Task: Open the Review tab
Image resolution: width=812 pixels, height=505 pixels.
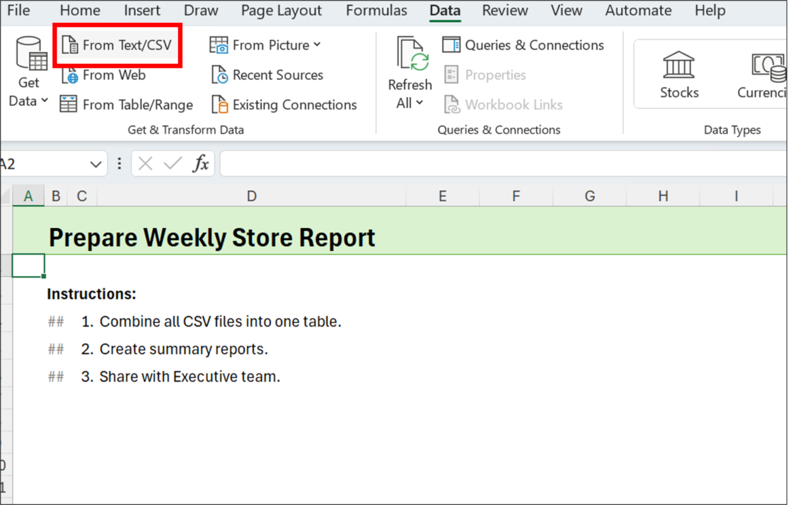Action: pos(504,10)
